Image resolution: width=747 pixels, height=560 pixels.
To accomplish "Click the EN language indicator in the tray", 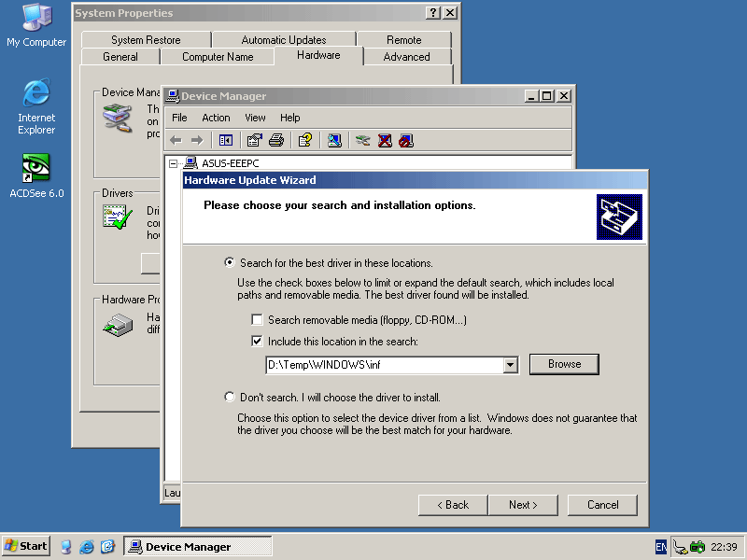I will click(x=661, y=547).
